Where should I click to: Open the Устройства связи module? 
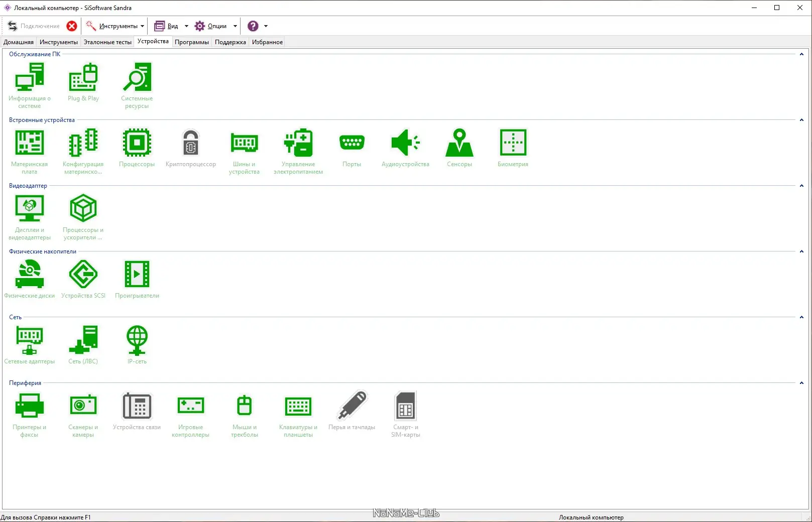point(137,411)
